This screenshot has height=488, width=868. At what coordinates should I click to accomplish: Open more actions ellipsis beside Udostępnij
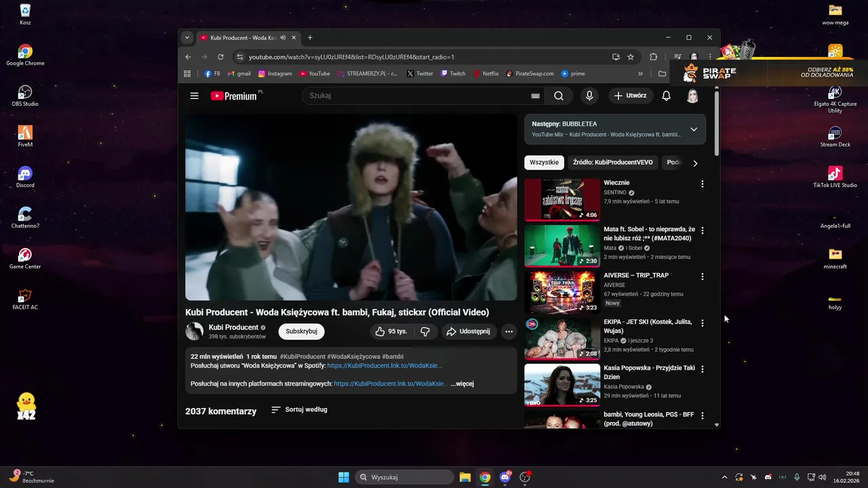pyautogui.click(x=509, y=331)
